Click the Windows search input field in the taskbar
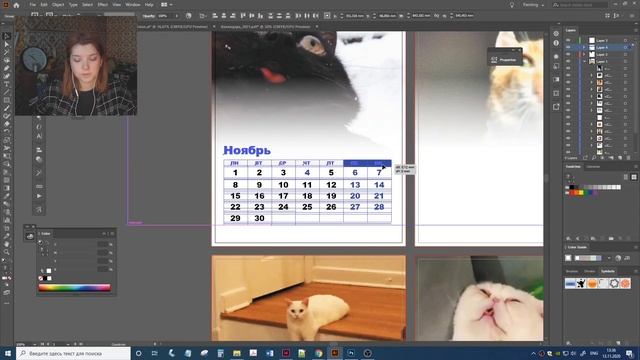The image size is (640, 360). (73, 353)
